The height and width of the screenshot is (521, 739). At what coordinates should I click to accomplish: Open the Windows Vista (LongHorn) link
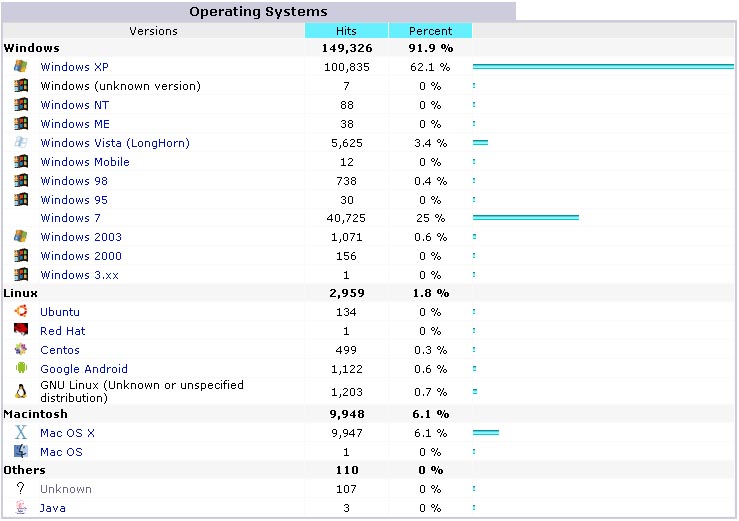[115, 143]
